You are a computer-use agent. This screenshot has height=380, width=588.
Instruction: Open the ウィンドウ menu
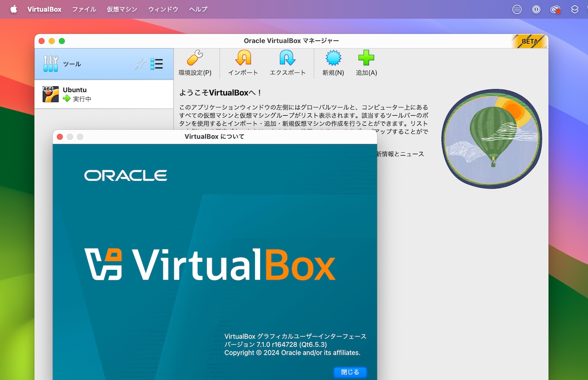click(163, 9)
